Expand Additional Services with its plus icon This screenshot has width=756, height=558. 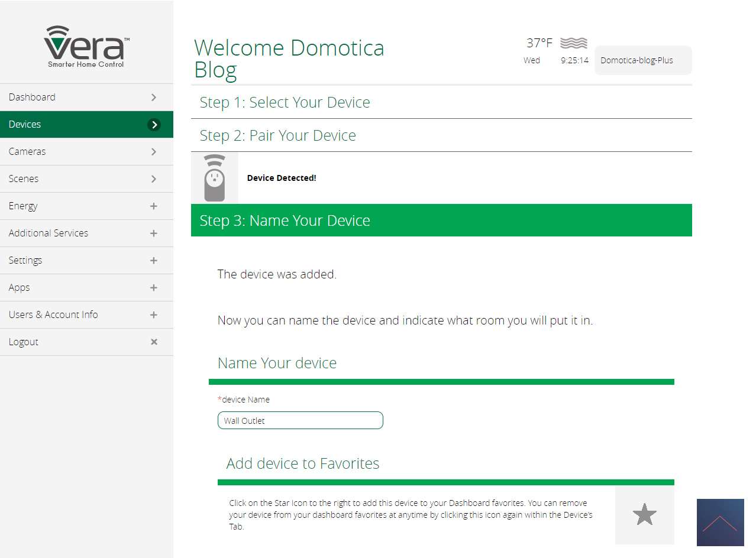pos(154,233)
